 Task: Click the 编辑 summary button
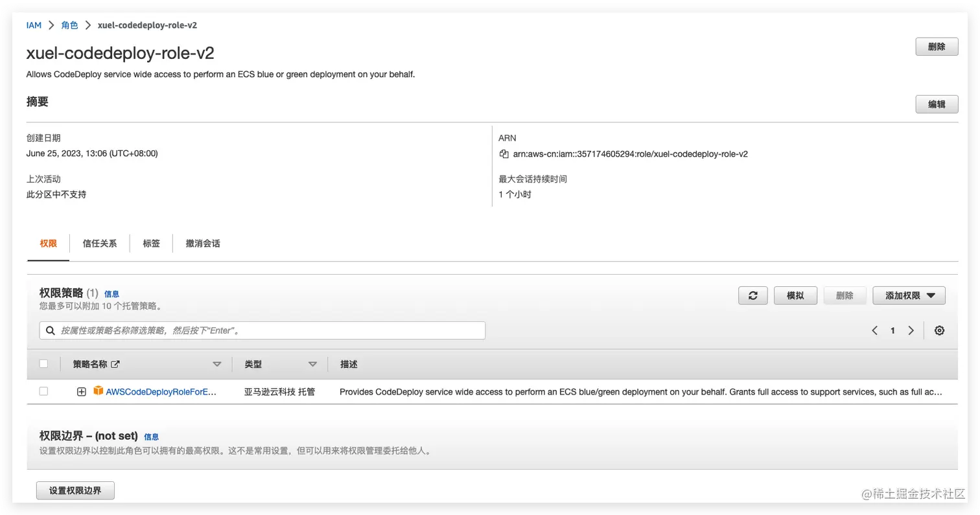click(937, 104)
